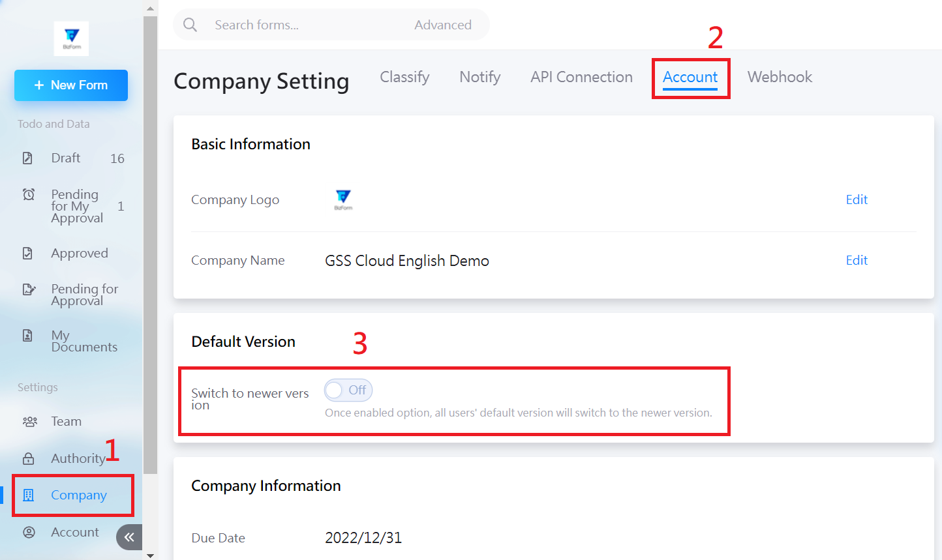
Task: Click the BizForm logo at sidebar top
Action: (x=71, y=38)
